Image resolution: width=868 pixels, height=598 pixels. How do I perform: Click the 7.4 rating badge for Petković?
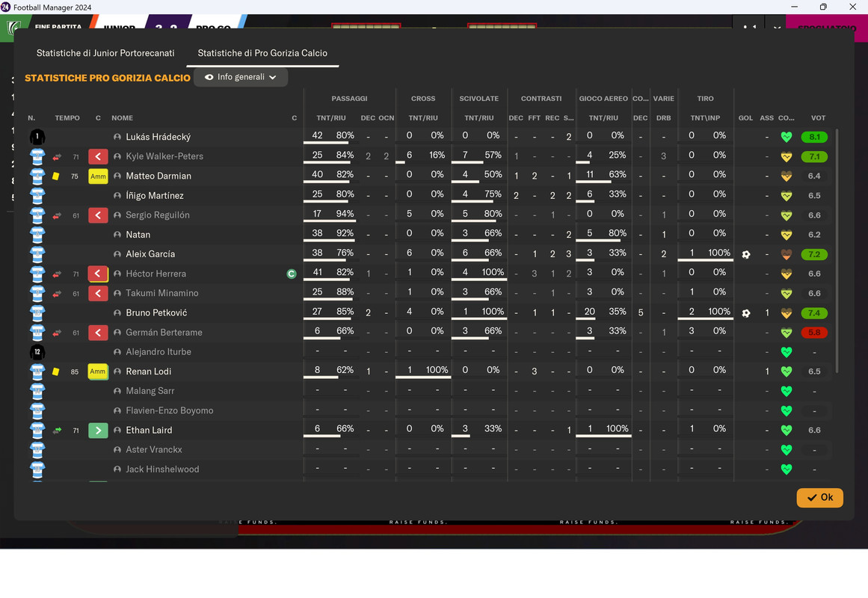[814, 313]
